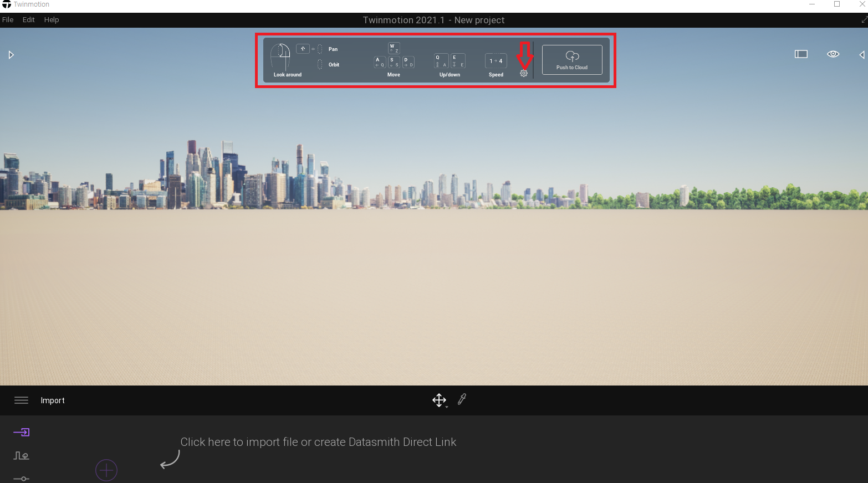This screenshot has height=483, width=868.
Task: Click the E up key icon
Action: (x=458, y=61)
